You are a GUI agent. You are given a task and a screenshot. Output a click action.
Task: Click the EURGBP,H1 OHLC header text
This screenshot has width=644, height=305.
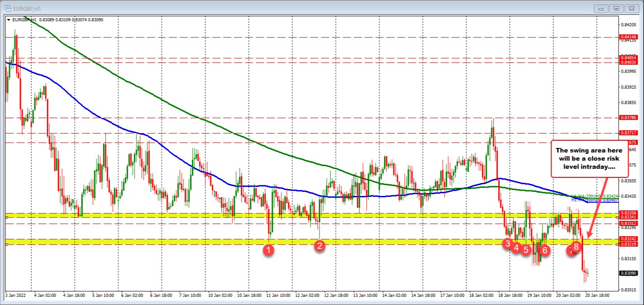(x=57, y=20)
